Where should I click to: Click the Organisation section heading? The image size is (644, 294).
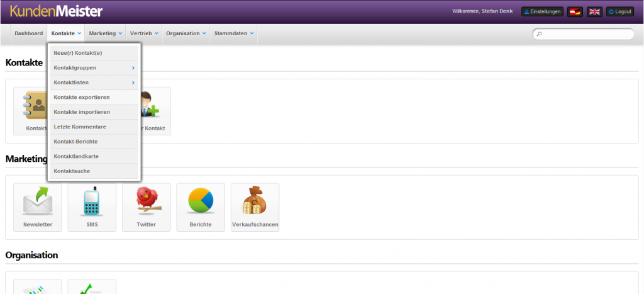(31, 255)
